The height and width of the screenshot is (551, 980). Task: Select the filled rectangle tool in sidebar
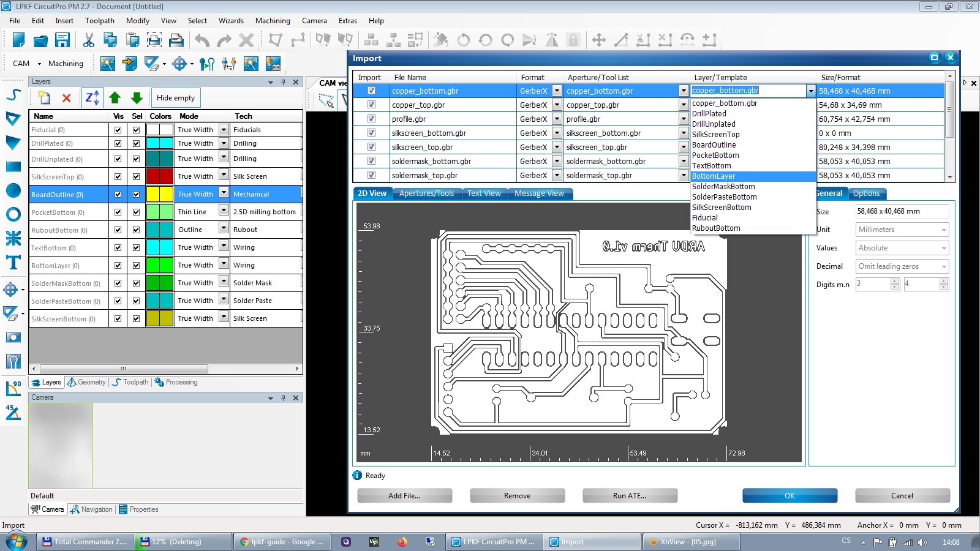click(13, 167)
